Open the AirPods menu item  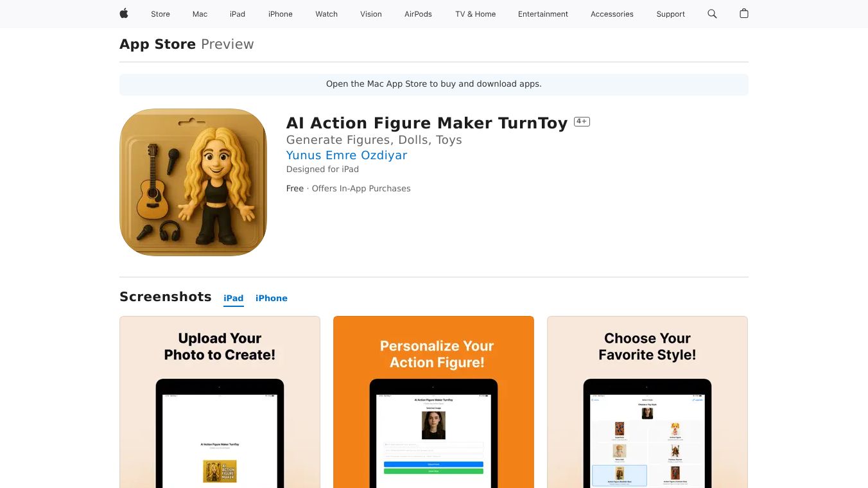point(419,14)
